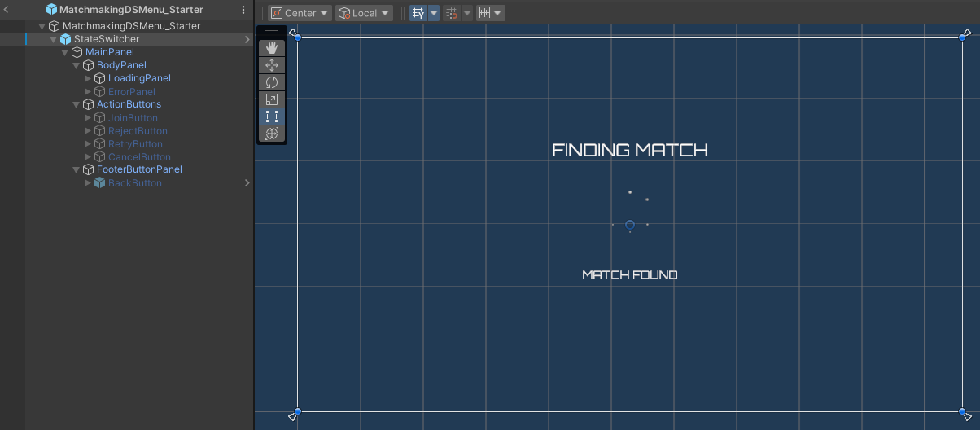The height and width of the screenshot is (430, 980).
Task: Collapse the StateSwitcher node
Action: point(54,39)
